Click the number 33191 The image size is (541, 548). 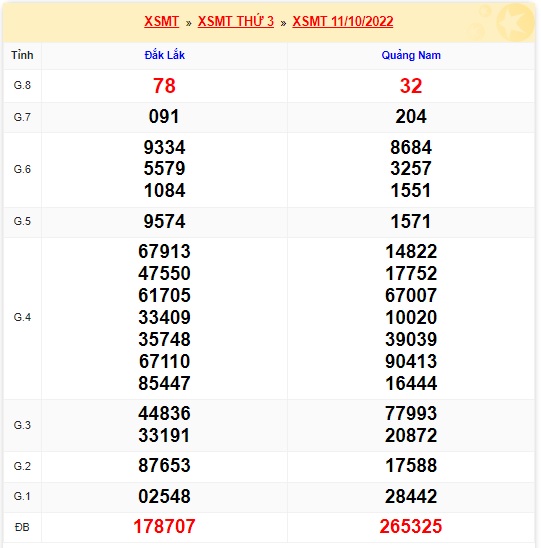coord(164,435)
